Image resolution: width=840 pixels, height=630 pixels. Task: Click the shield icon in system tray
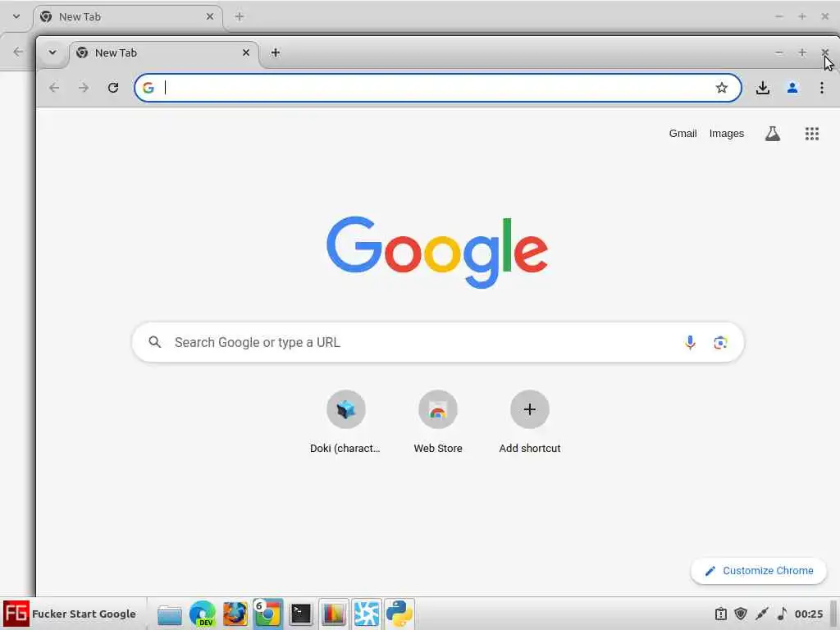[741, 614]
